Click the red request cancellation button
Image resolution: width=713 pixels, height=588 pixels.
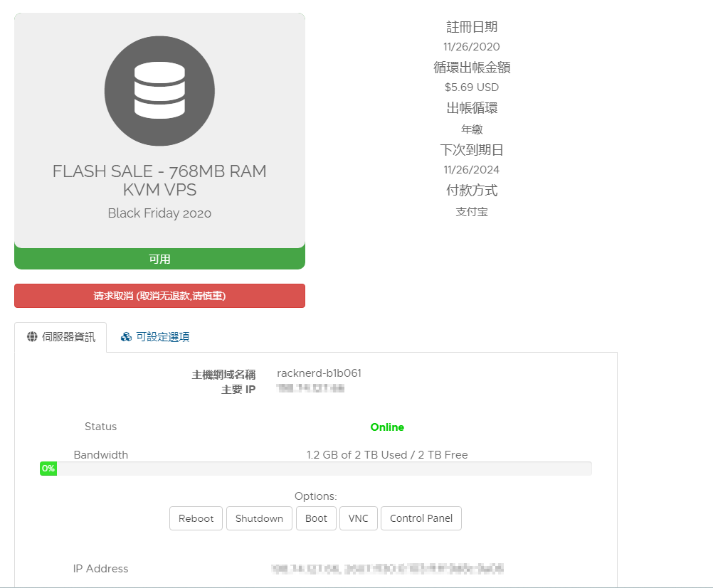click(x=159, y=296)
